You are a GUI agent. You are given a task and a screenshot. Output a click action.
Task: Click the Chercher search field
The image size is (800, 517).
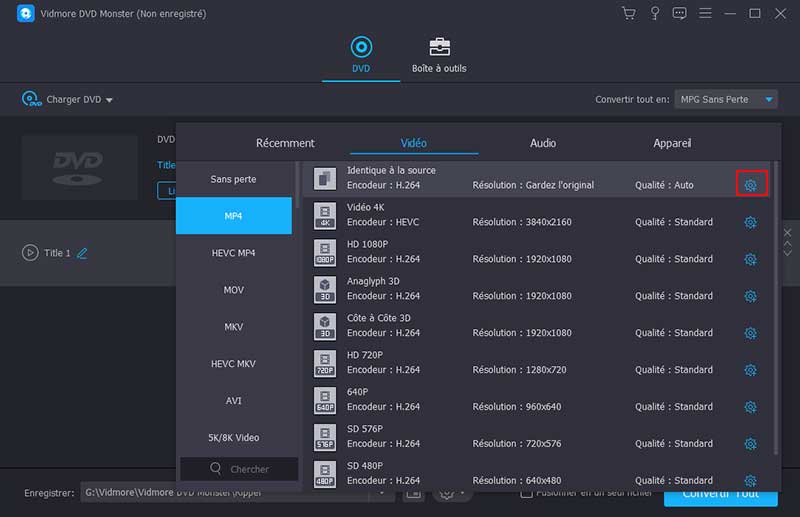(239, 469)
